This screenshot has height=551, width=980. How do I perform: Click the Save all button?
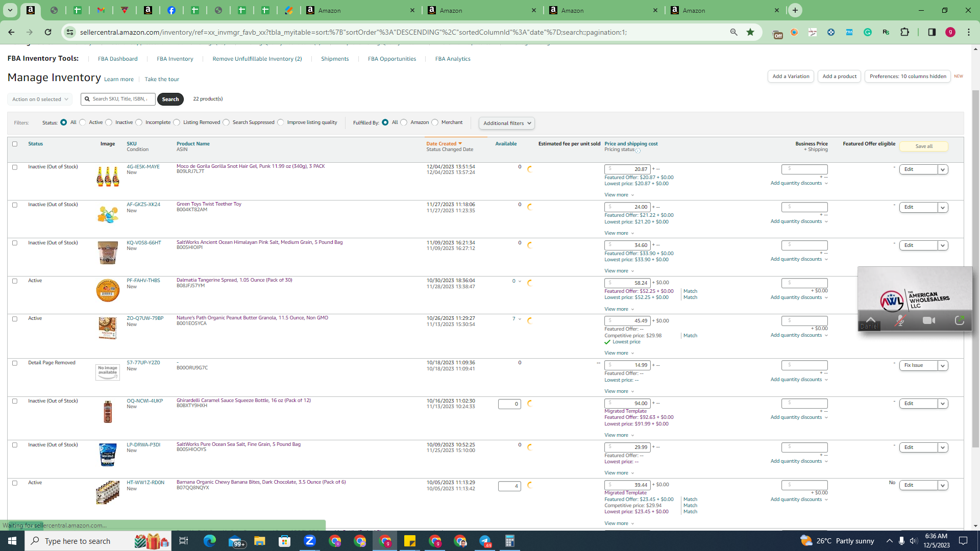click(924, 146)
